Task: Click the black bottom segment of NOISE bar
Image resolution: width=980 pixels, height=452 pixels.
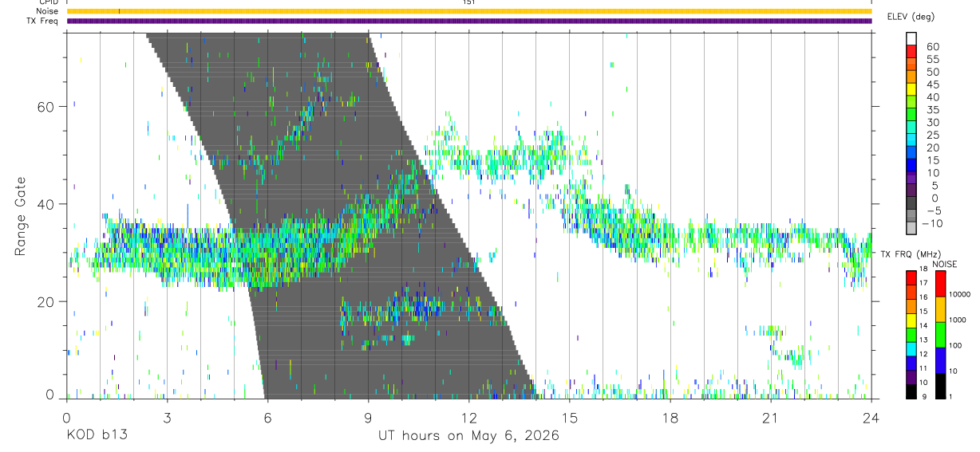Action: [941, 386]
